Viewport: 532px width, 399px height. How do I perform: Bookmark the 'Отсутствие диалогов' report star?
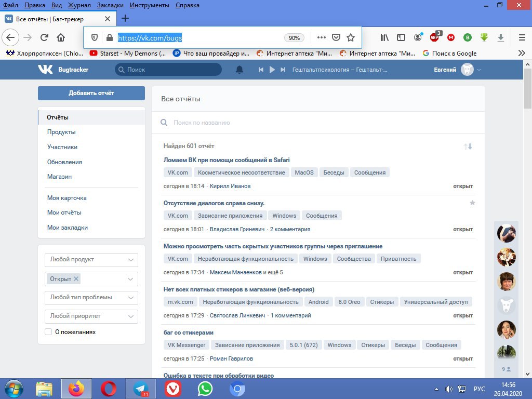[472, 203]
